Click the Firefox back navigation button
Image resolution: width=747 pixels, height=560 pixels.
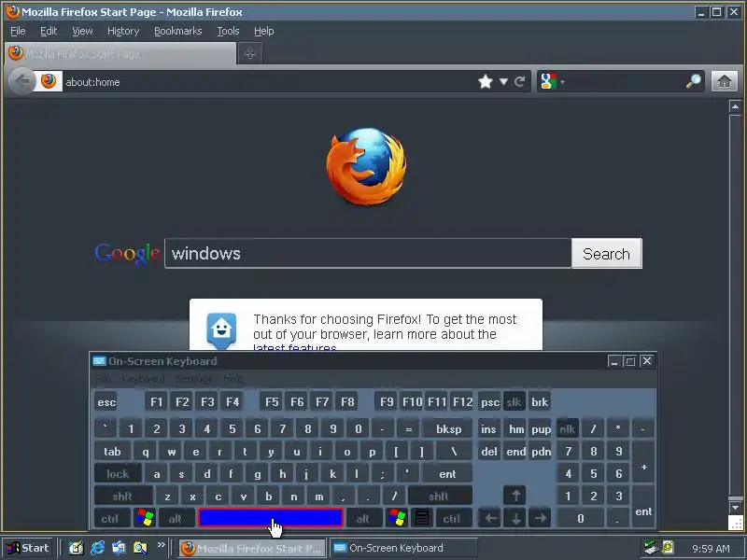pyautogui.click(x=21, y=81)
